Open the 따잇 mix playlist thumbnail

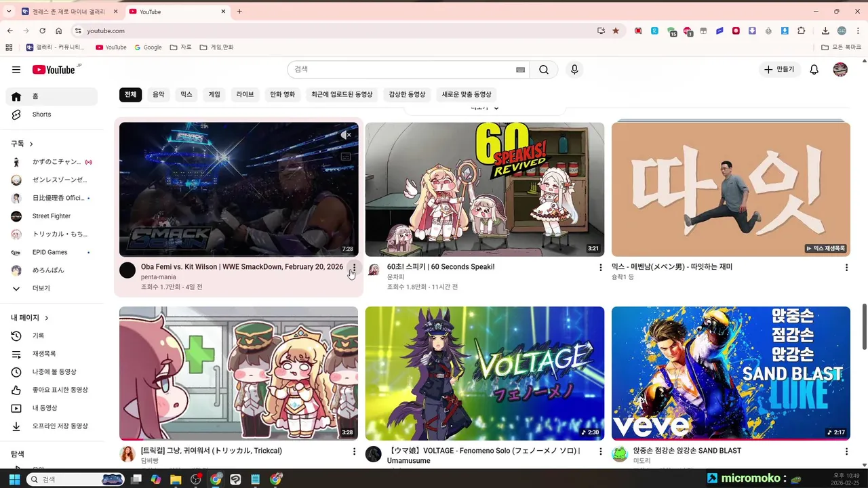pyautogui.click(x=731, y=189)
